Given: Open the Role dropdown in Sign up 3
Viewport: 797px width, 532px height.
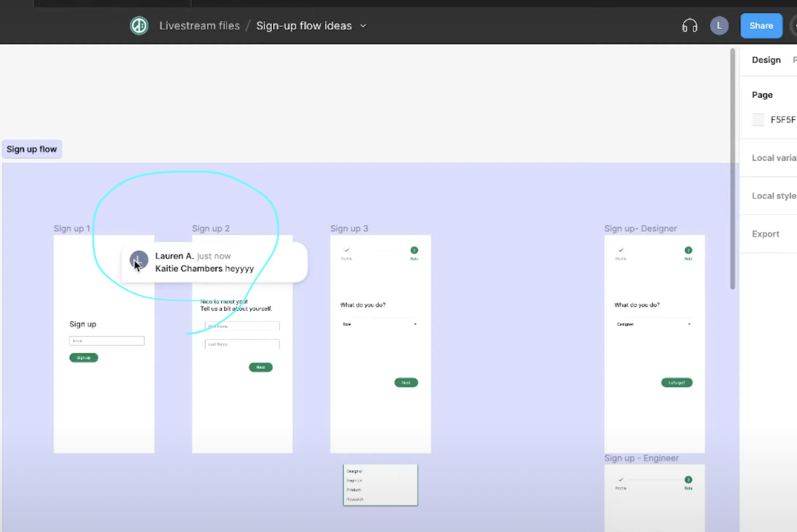Looking at the screenshot, I should coord(380,324).
